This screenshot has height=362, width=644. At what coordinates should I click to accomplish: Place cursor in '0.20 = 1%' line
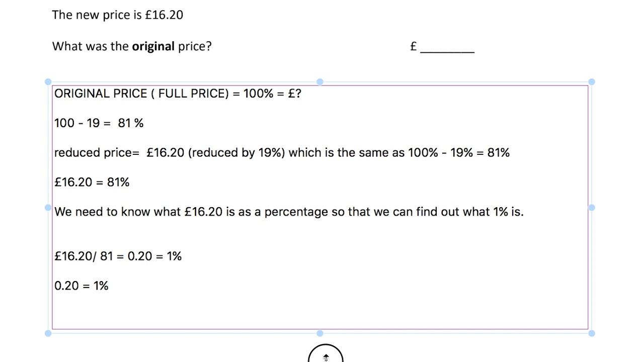82,286
